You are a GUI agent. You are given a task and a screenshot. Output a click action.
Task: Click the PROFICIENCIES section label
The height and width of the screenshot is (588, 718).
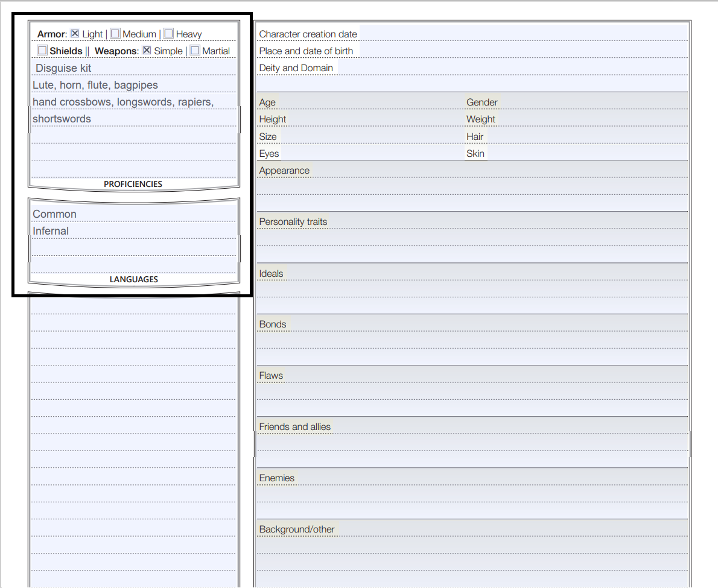click(x=133, y=184)
